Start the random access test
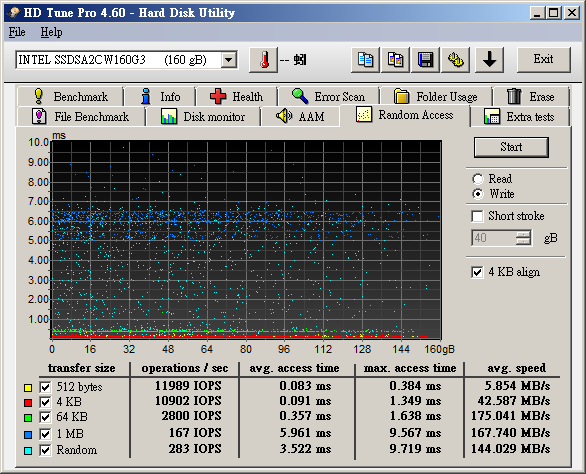This screenshot has width=586, height=474. [511, 147]
